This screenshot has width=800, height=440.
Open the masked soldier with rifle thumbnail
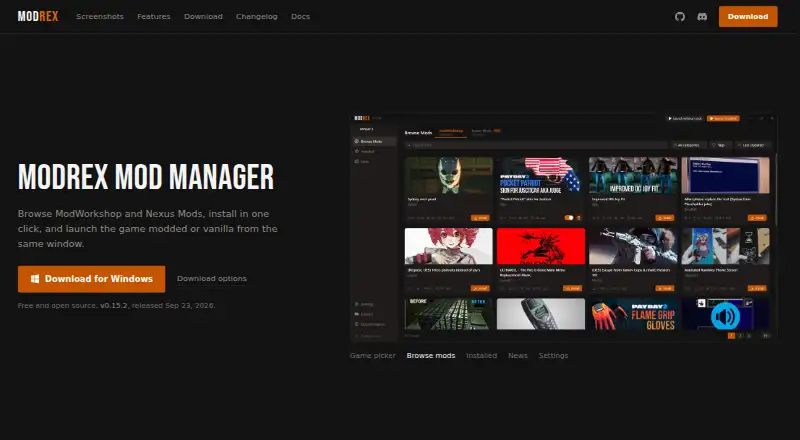(x=633, y=246)
